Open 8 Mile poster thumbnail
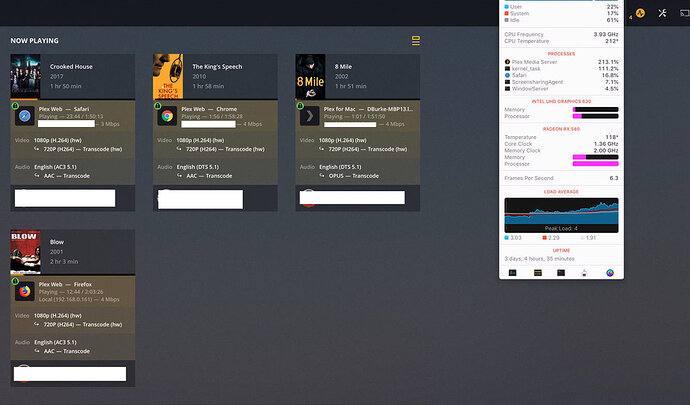This screenshot has height=405, width=690. [311, 76]
